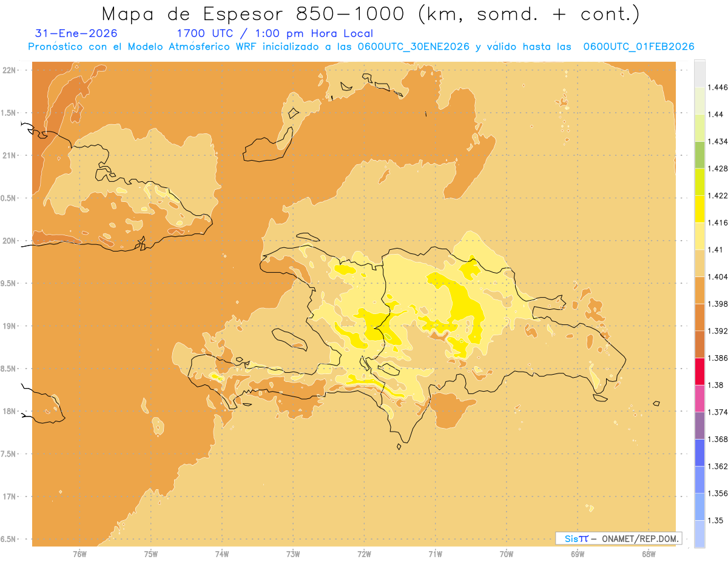Select the date text "31-Ene-2026"
Image resolution: width=728 pixels, height=562 pixels.
tap(76, 33)
